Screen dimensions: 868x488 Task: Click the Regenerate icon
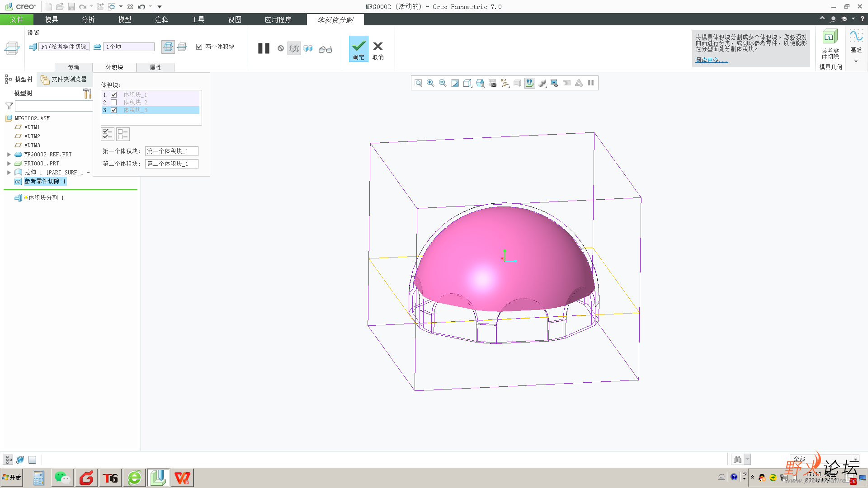pos(100,7)
